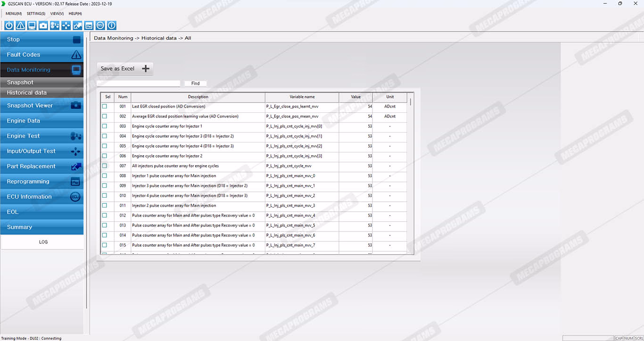Select the checkbox for row 008
The height and width of the screenshot is (341, 644).
(105, 176)
